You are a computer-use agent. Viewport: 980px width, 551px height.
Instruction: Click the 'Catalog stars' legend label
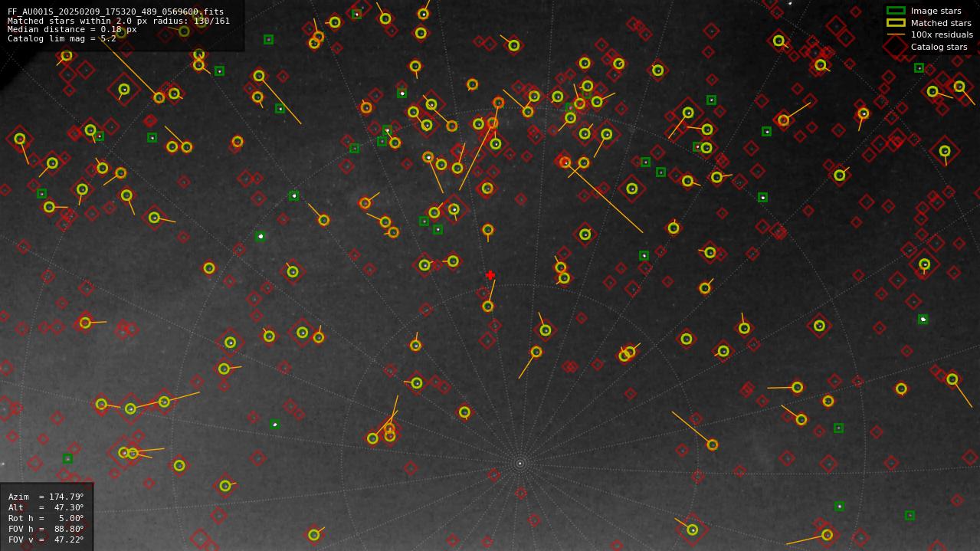point(939,47)
